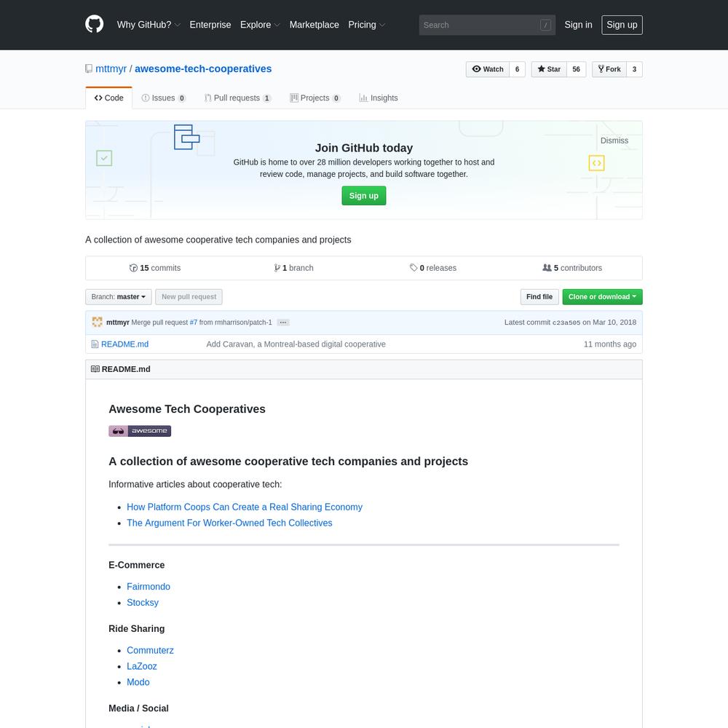728x728 pixels.
Task: Open the latest commit c23a505
Action: [566, 323]
